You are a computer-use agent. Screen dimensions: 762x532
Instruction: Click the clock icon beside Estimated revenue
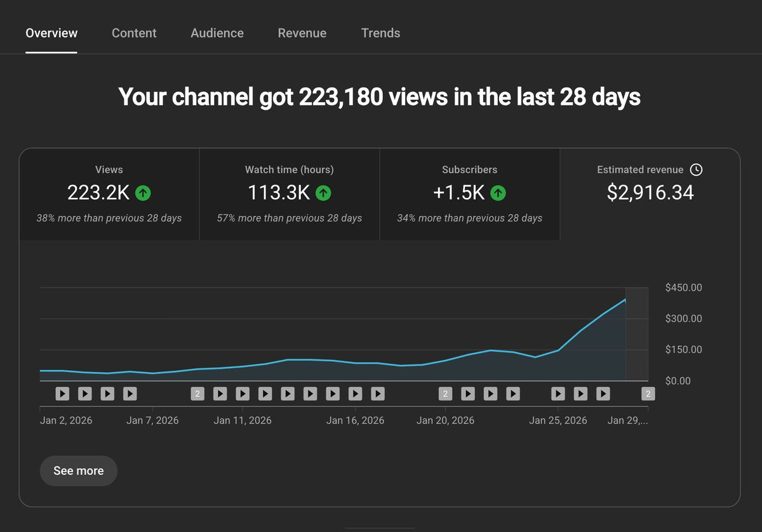[x=696, y=170]
